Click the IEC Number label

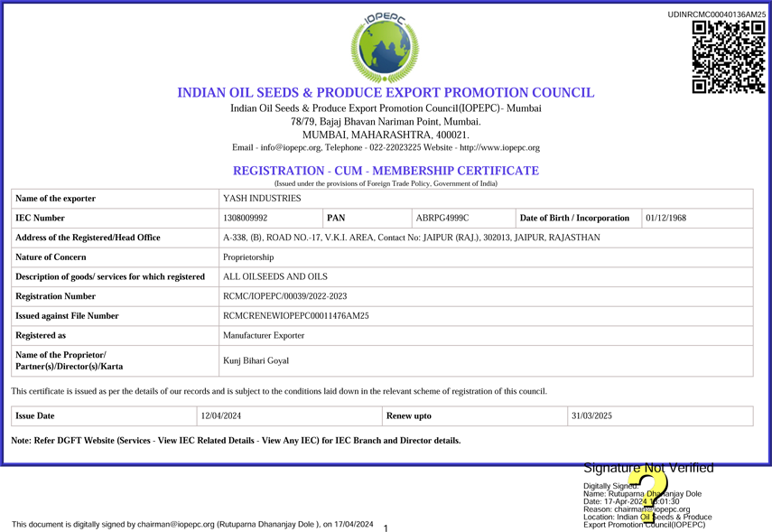(40, 218)
